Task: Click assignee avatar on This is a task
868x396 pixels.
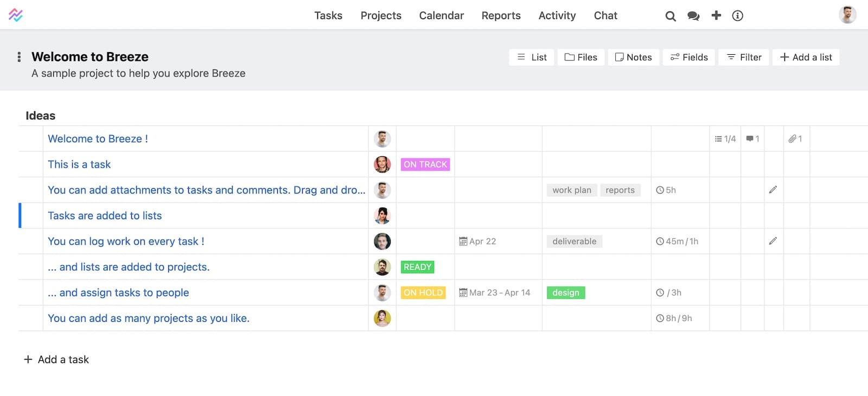Action: coord(382,164)
